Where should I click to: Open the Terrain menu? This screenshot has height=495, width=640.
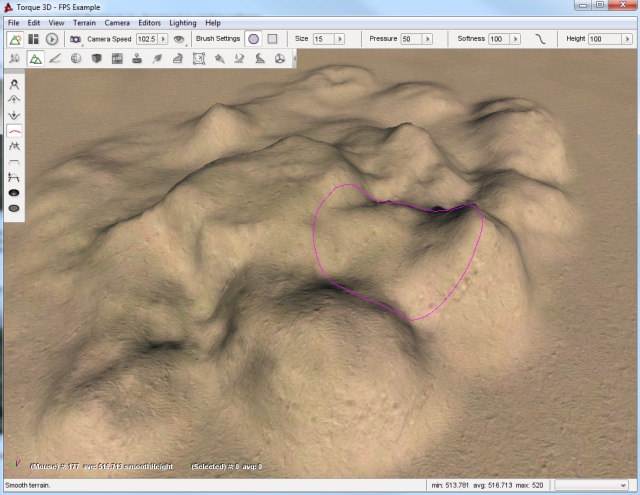pos(84,22)
